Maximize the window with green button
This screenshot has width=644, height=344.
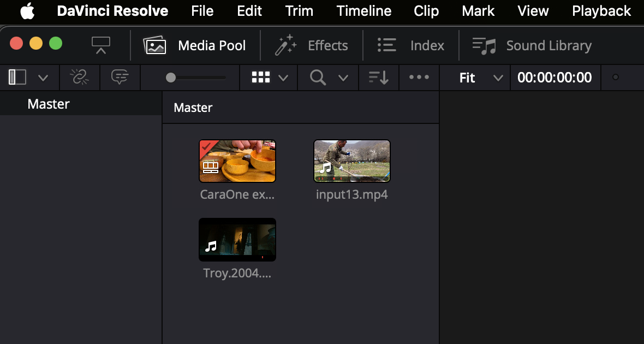point(56,43)
